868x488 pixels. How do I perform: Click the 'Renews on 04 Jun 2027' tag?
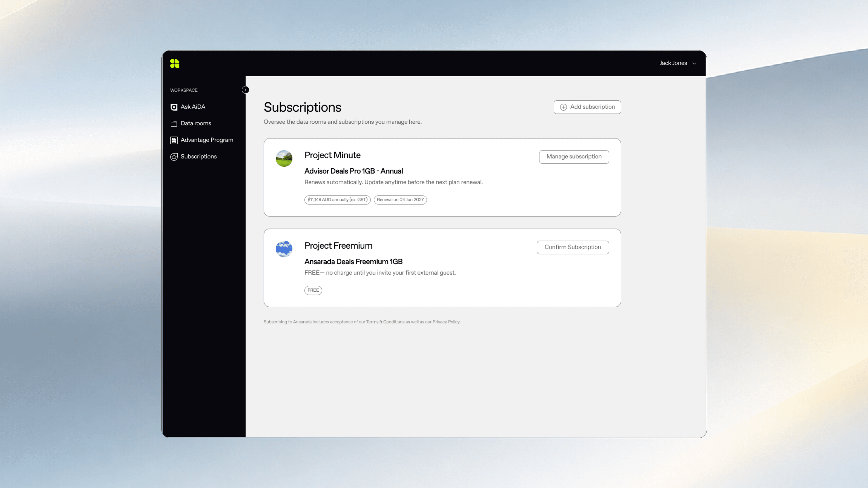click(400, 200)
